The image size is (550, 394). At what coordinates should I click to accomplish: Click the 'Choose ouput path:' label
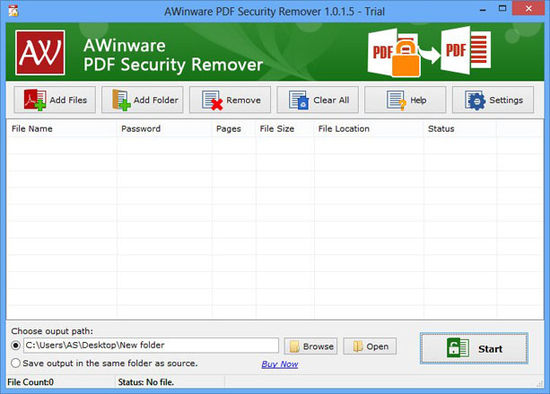point(52,331)
